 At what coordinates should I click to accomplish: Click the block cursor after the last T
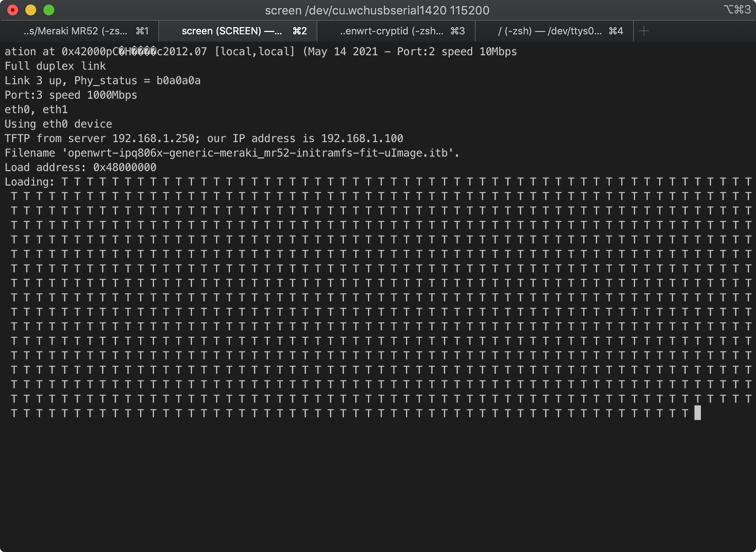click(x=698, y=413)
